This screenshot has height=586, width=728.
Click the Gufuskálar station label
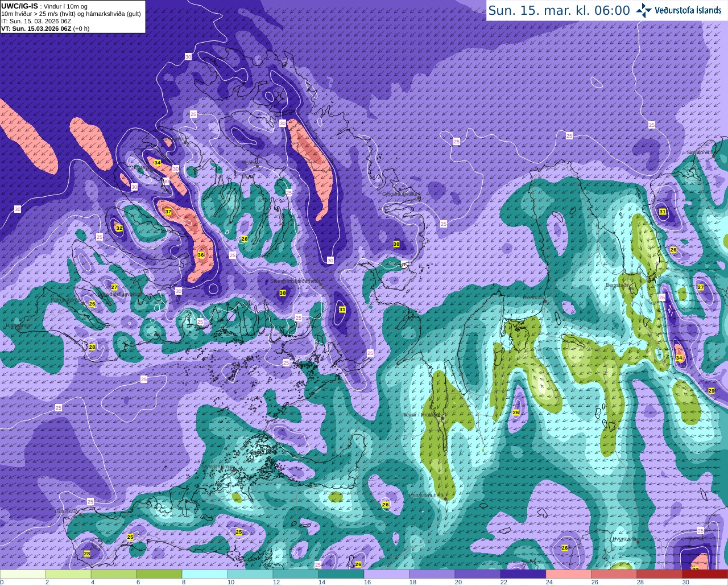coord(67,511)
